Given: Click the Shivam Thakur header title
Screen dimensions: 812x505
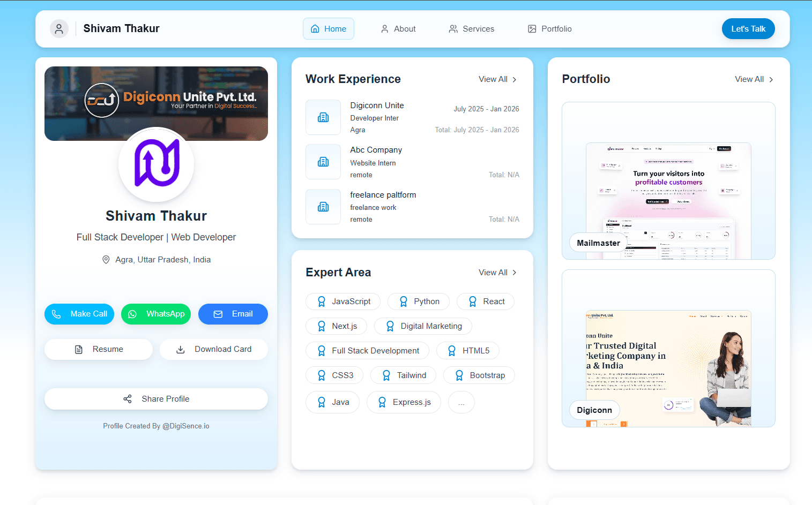Looking at the screenshot, I should [122, 28].
